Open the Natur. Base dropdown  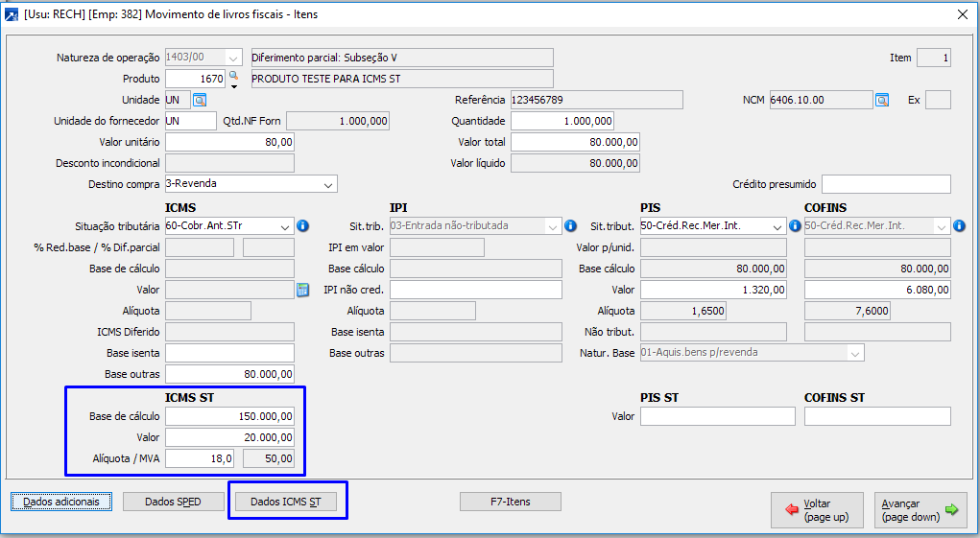tap(853, 353)
